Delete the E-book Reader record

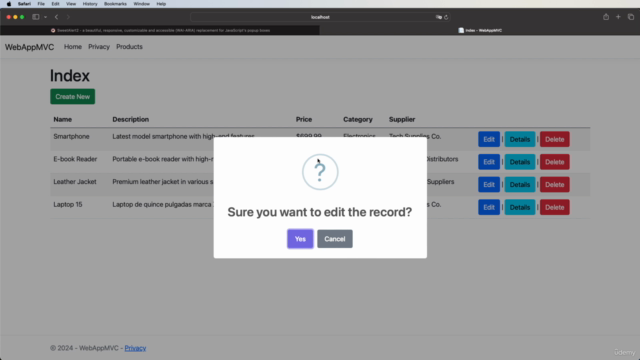(x=555, y=162)
